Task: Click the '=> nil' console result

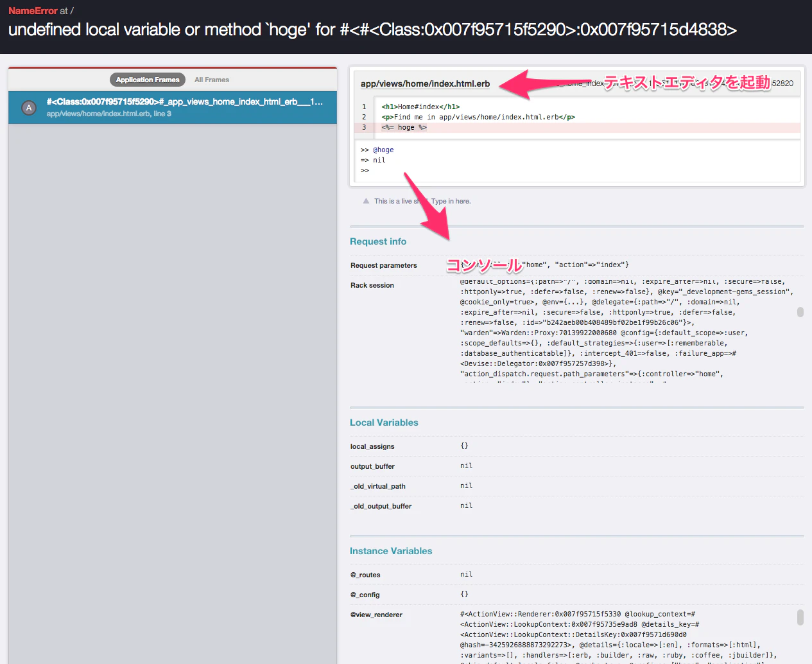Action: [x=373, y=160]
